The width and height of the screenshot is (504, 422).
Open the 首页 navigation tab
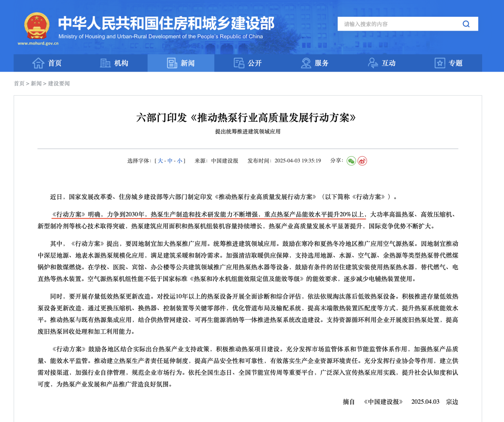[47, 63]
